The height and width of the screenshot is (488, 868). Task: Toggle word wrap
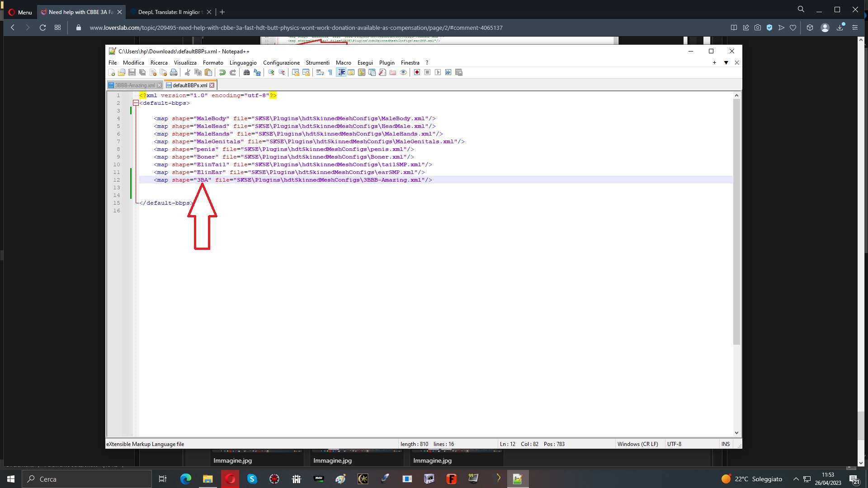tap(320, 72)
